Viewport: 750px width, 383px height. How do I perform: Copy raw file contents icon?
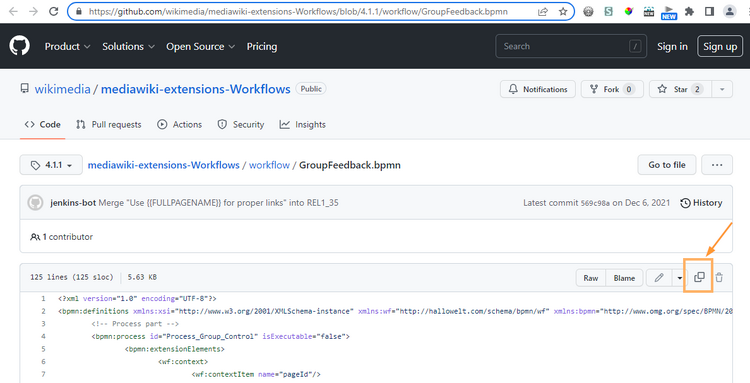pyautogui.click(x=699, y=277)
